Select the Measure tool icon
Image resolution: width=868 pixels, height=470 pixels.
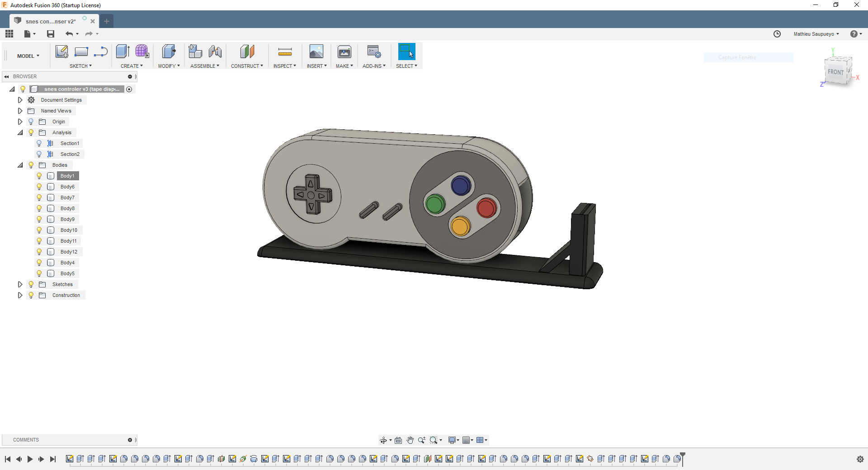tap(285, 52)
